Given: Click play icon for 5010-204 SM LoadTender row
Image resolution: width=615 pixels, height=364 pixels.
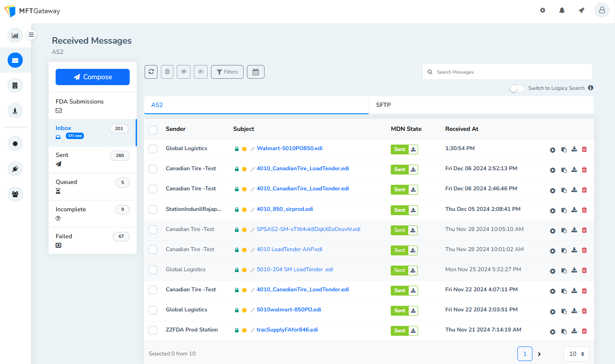Looking at the screenshot, I should (x=553, y=271).
